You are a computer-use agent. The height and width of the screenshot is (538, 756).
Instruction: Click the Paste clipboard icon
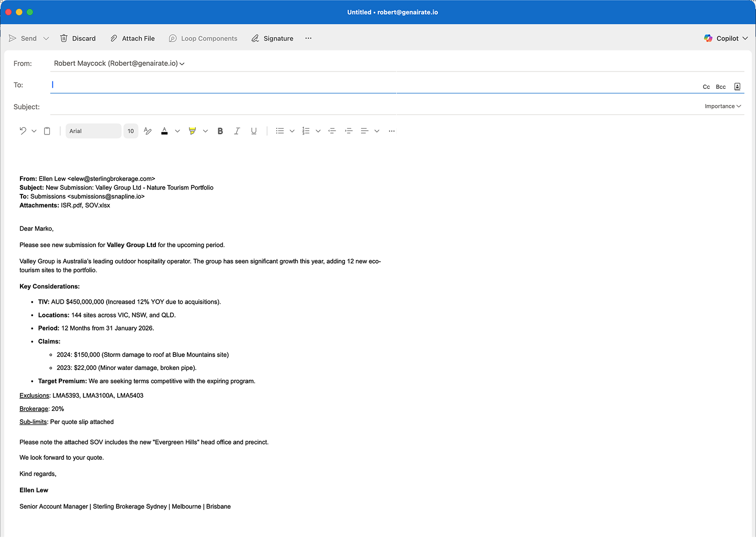[x=47, y=131]
